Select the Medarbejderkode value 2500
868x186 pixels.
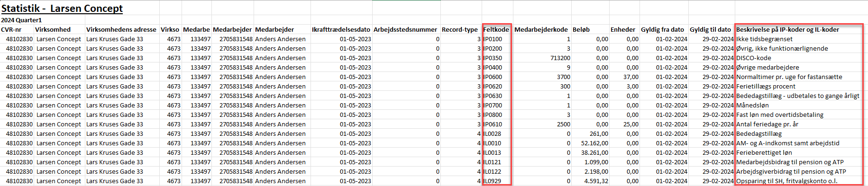[564, 124]
